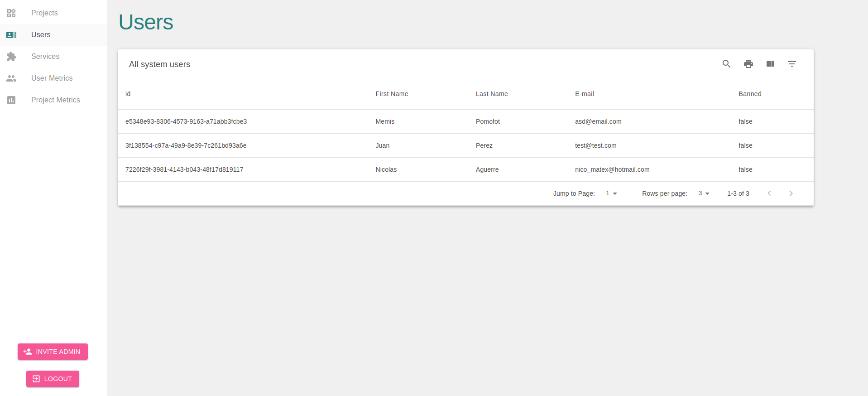Click email asd@email.com
Image resolution: width=868 pixels, height=396 pixels.
click(x=598, y=121)
